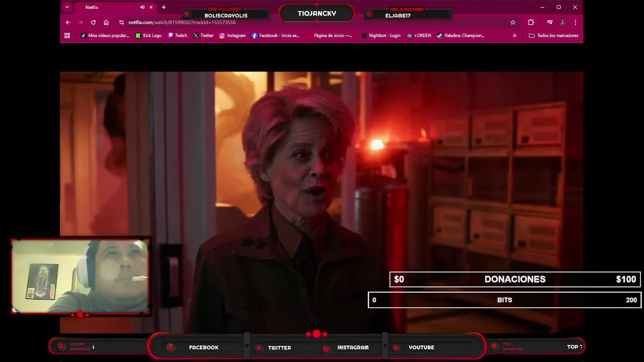Bookmark this page with the star
This screenshot has height=362, width=644.
tap(513, 23)
